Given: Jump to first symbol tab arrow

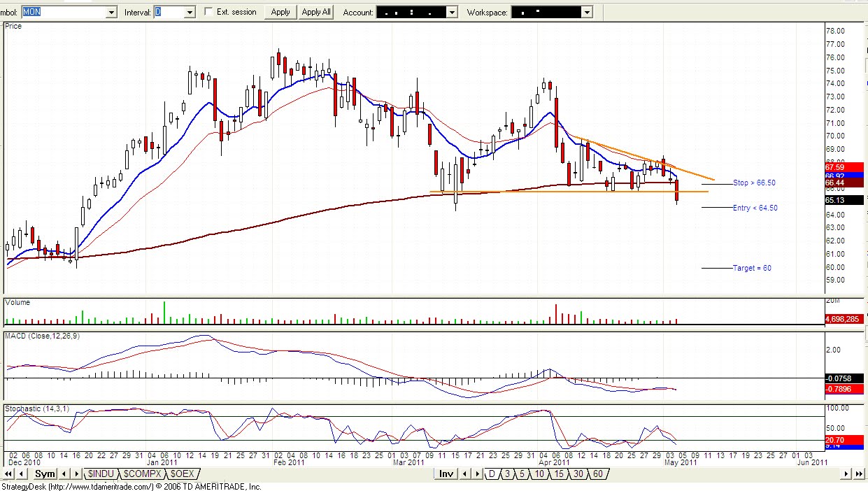Looking at the screenshot, I should tap(8, 474).
